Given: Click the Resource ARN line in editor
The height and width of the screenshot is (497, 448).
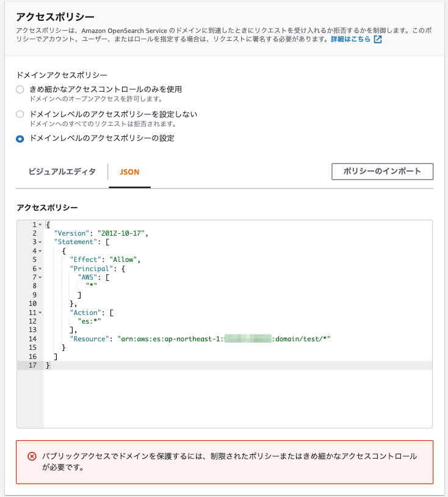Looking at the screenshot, I should point(200,339).
